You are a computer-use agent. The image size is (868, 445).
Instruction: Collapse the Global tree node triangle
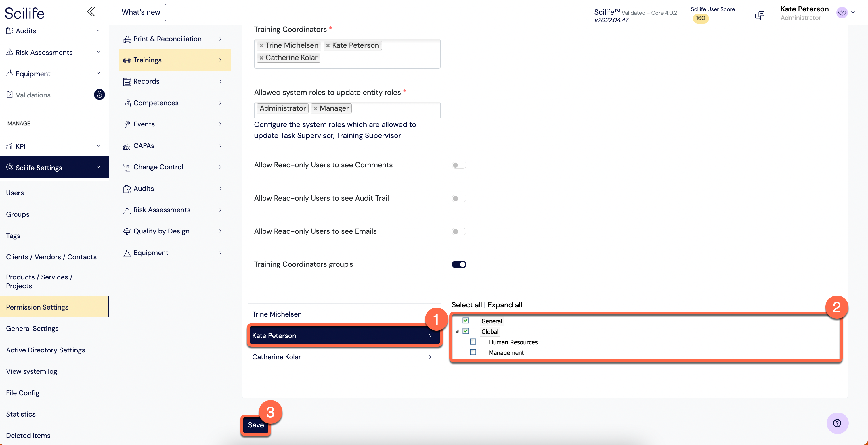point(457,331)
